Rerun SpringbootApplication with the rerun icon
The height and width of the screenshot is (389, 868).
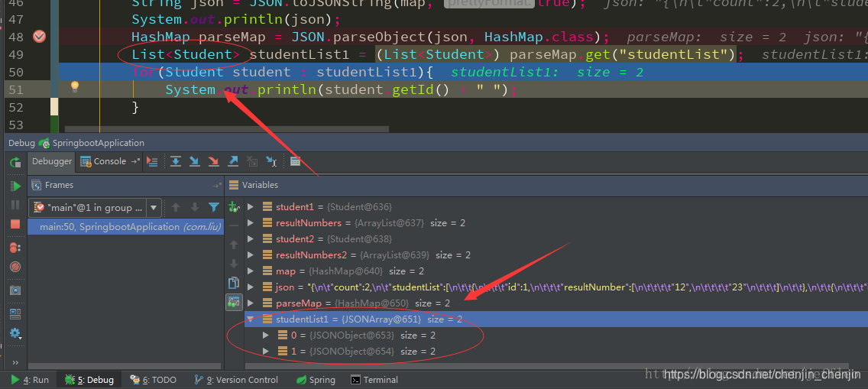point(15,162)
